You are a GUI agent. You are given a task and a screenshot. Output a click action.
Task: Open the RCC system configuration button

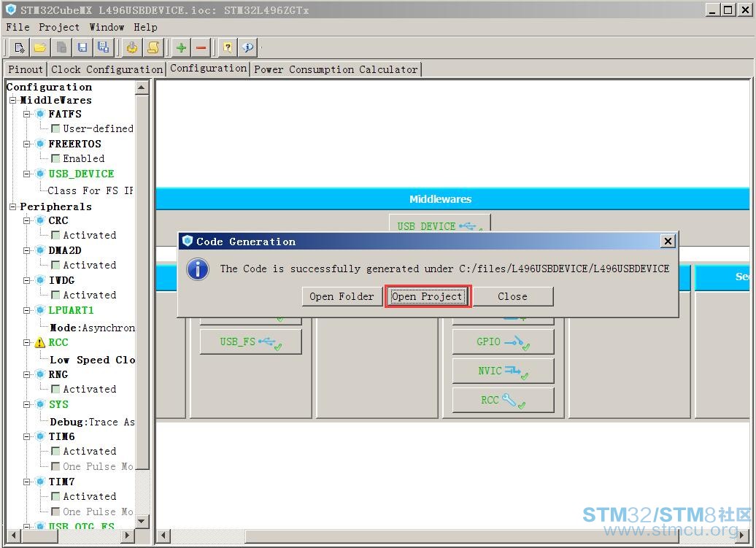(503, 400)
